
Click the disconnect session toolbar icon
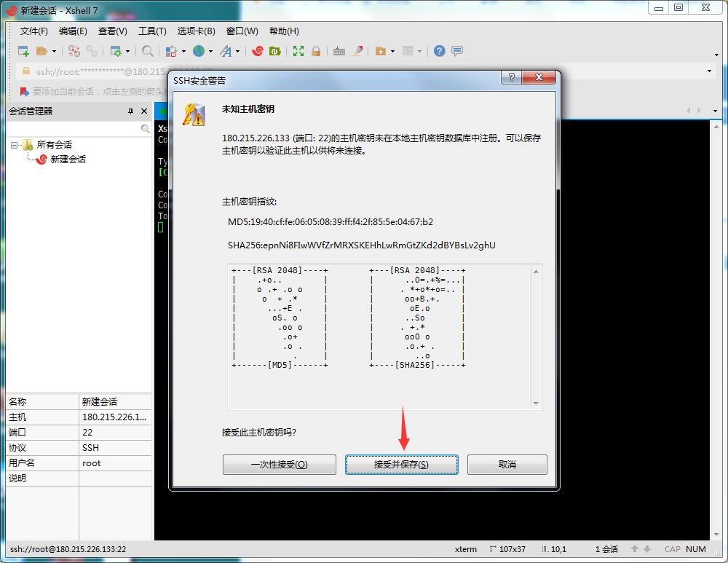click(x=74, y=51)
